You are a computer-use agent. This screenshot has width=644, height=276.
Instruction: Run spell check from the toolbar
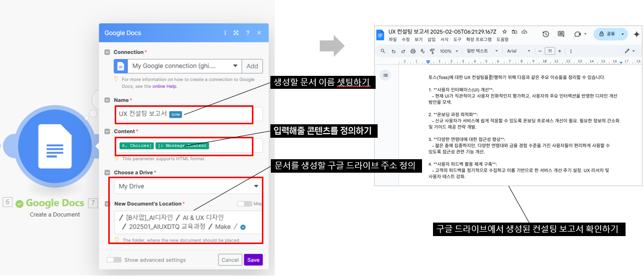(422, 51)
